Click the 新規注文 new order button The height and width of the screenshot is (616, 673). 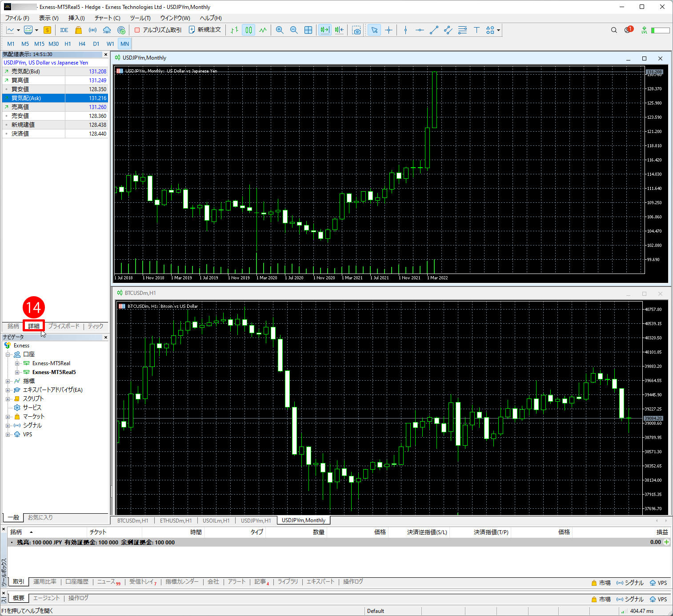(x=205, y=30)
